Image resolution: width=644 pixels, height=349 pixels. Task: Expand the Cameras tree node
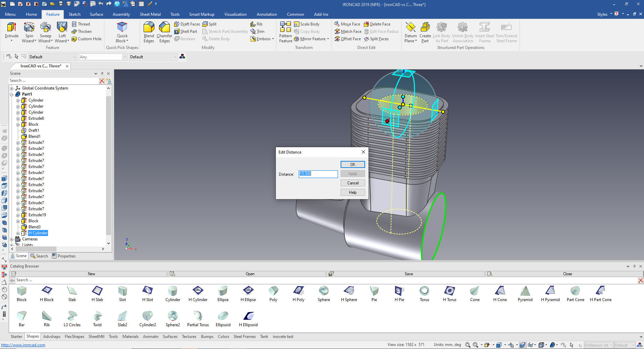tap(12, 239)
